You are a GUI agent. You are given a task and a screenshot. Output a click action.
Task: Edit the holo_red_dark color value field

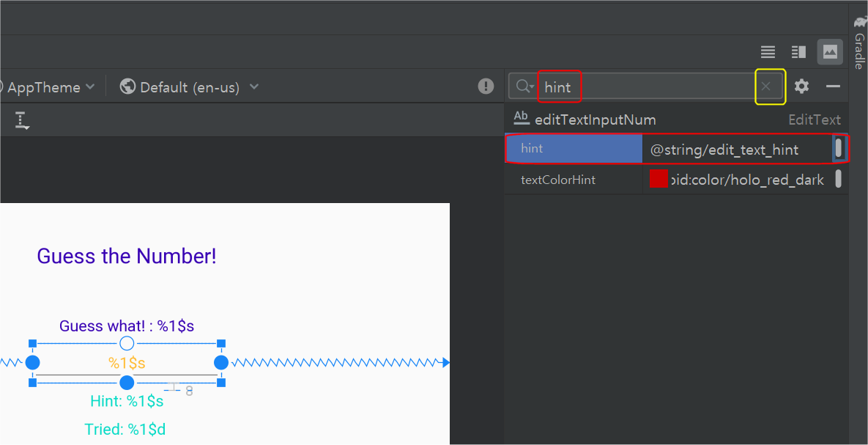coord(746,180)
